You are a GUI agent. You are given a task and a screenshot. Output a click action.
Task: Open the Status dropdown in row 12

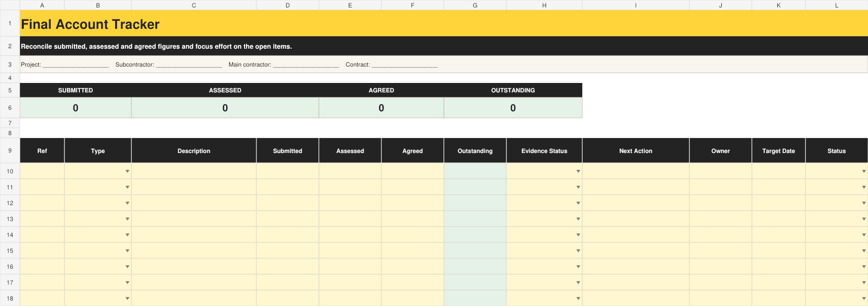pyautogui.click(x=864, y=203)
